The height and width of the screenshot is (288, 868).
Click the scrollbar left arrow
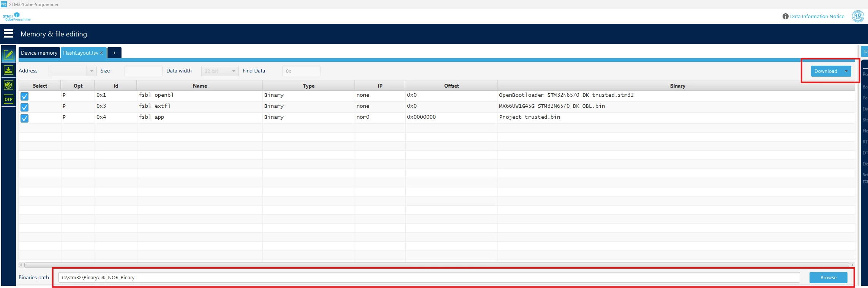click(21, 265)
